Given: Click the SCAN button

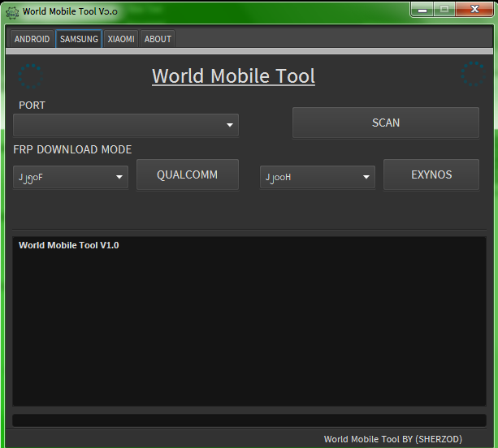Looking at the screenshot, I should (x=386, y=123).
